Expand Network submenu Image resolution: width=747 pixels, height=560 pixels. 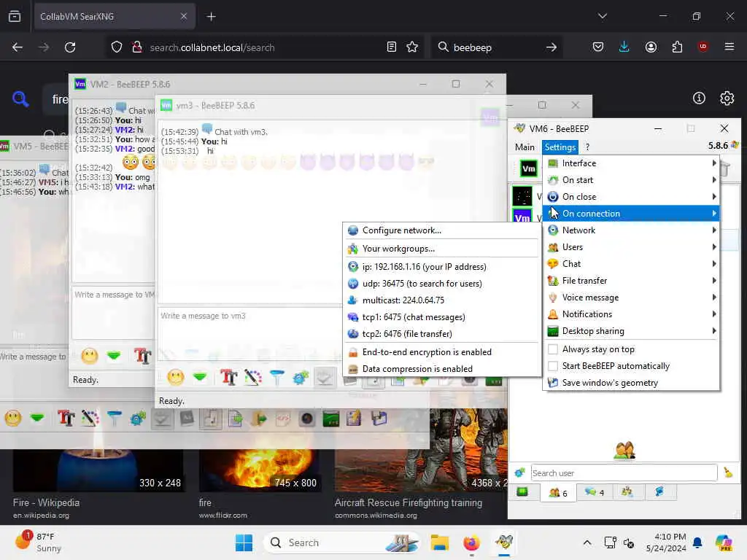(631, 230)
